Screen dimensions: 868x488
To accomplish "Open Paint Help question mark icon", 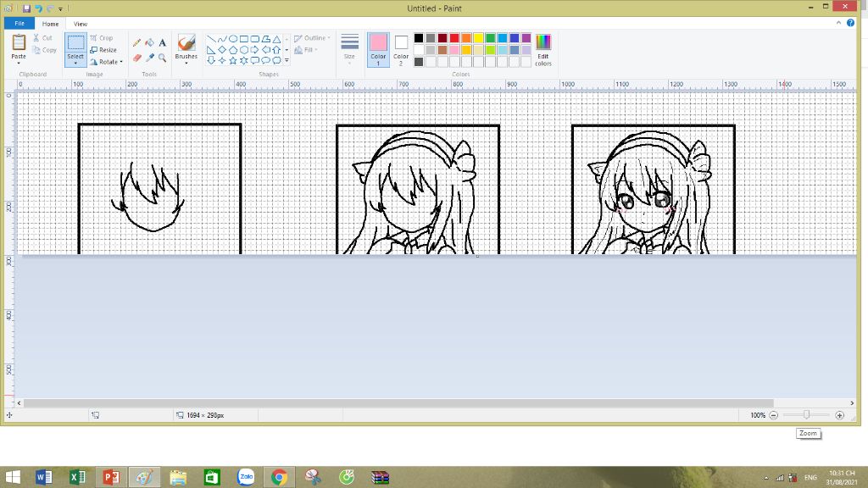I will tap(850, 23).
